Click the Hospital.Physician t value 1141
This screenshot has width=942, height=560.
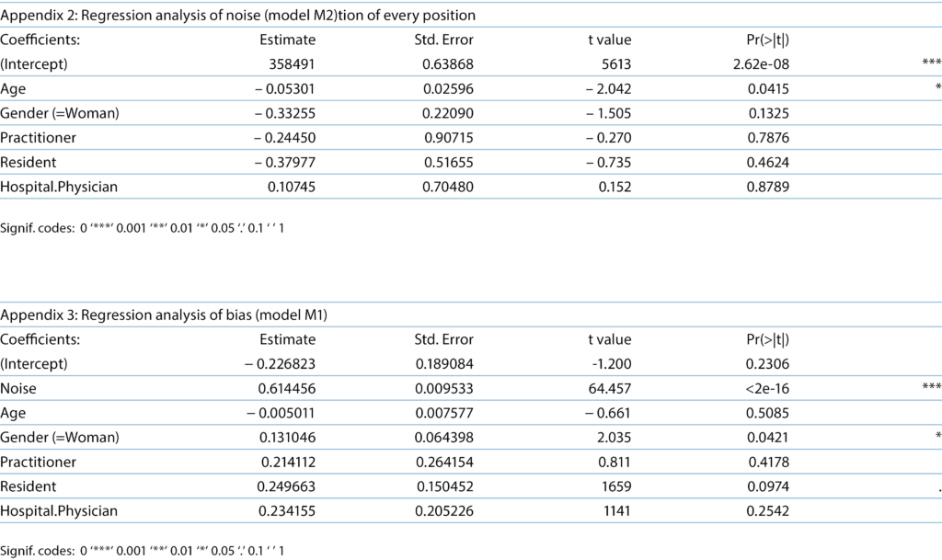pyautogui.click(x=615, y=509)
